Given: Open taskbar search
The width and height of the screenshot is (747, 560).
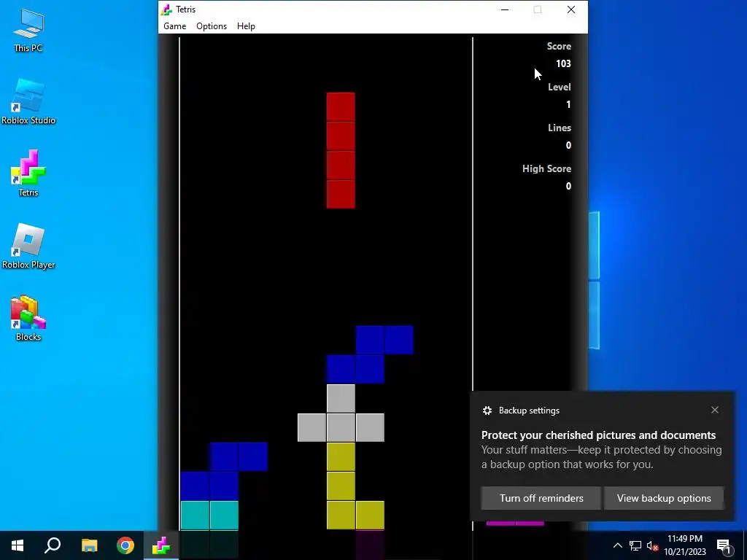Looking at the screenshot, I should [53, 545].
